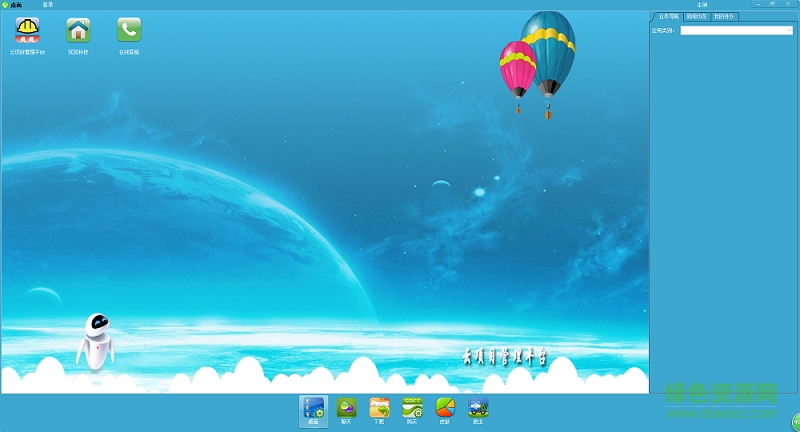Click the 登录 menu item

click(47, 5)
